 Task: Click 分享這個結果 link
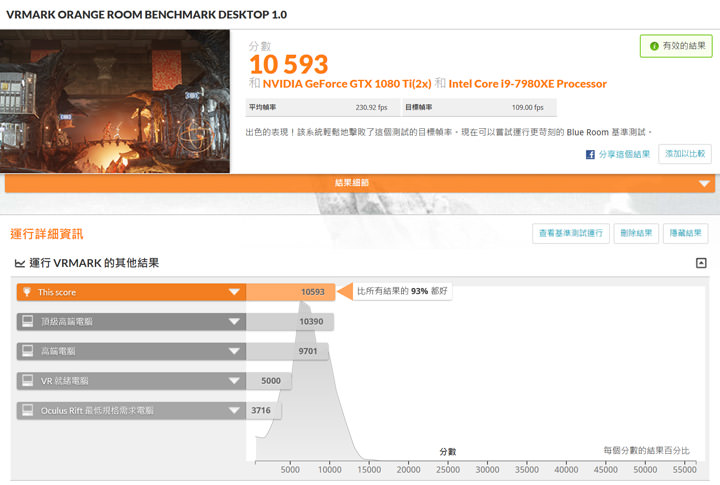point(624,154)
